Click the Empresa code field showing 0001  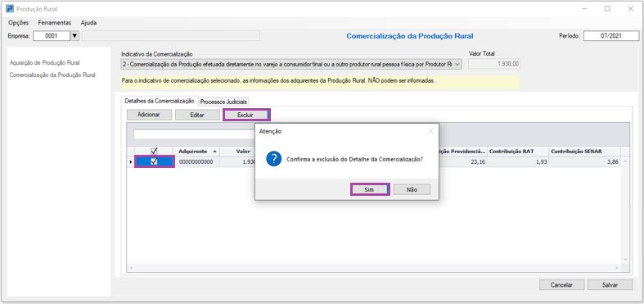point(52,36)
